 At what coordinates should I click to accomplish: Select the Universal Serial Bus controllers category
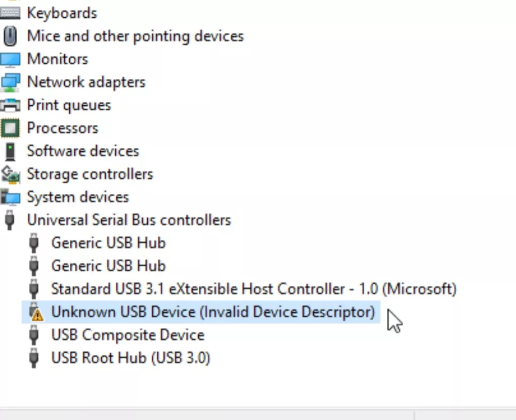(129, 220)
